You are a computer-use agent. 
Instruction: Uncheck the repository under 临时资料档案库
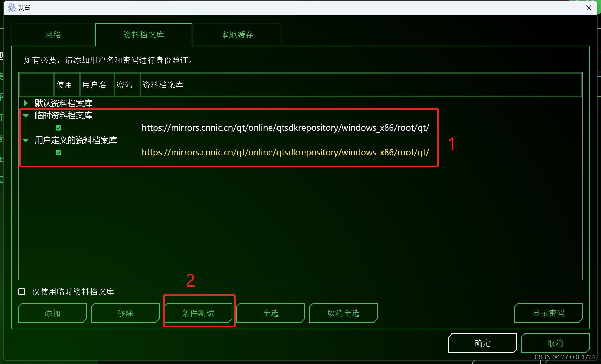pos(59,128)
